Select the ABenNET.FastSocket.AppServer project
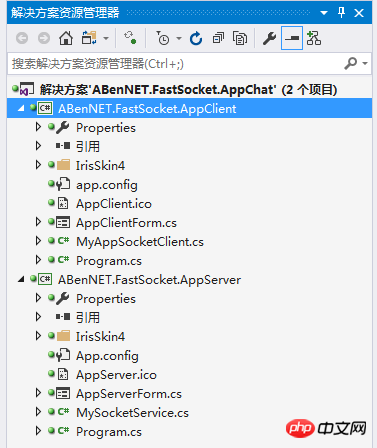377x448 pixels. [x=149, y=280]
